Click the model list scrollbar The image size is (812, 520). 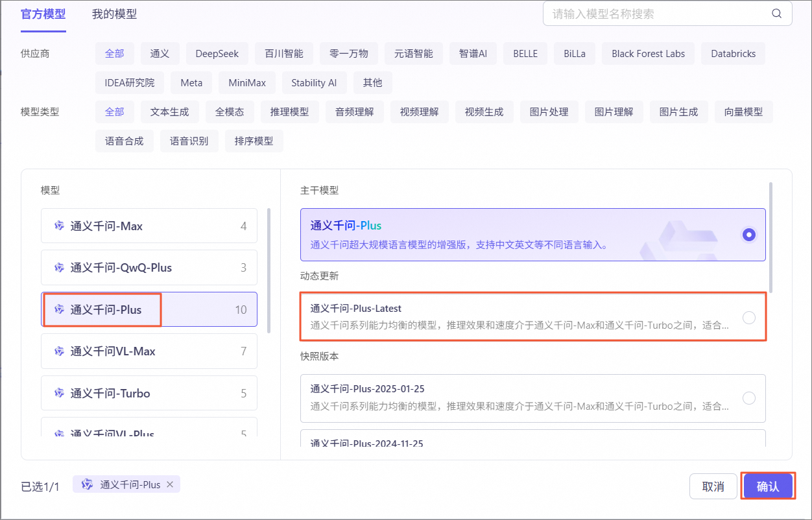pyautogui.click(x=269, y=270)
